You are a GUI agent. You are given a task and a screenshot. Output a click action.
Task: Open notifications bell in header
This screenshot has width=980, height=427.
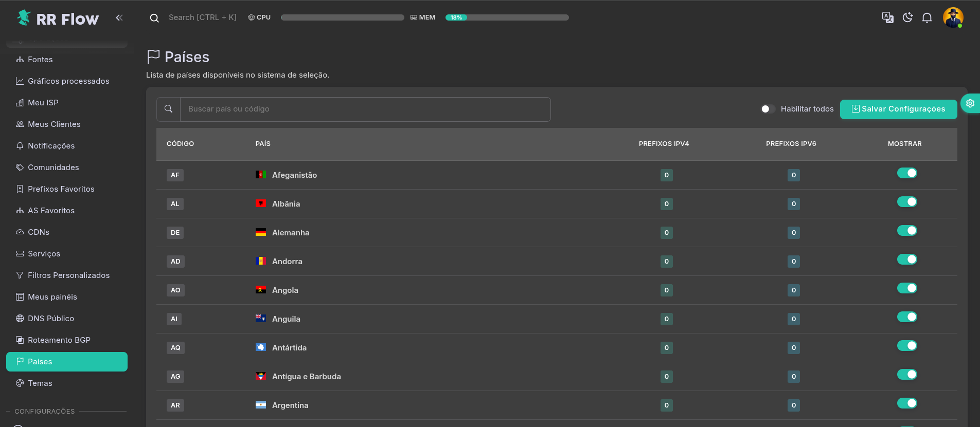[x=927, y=18]
